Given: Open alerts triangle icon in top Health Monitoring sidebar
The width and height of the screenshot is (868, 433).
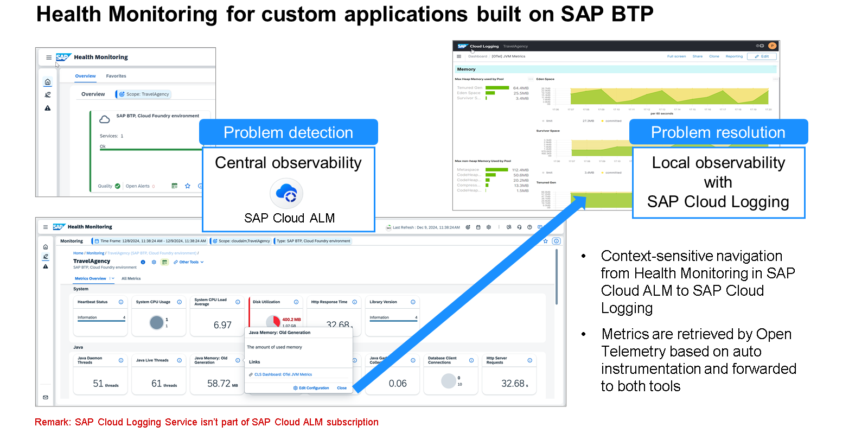Looking at the screenshot, I should 48,108.
